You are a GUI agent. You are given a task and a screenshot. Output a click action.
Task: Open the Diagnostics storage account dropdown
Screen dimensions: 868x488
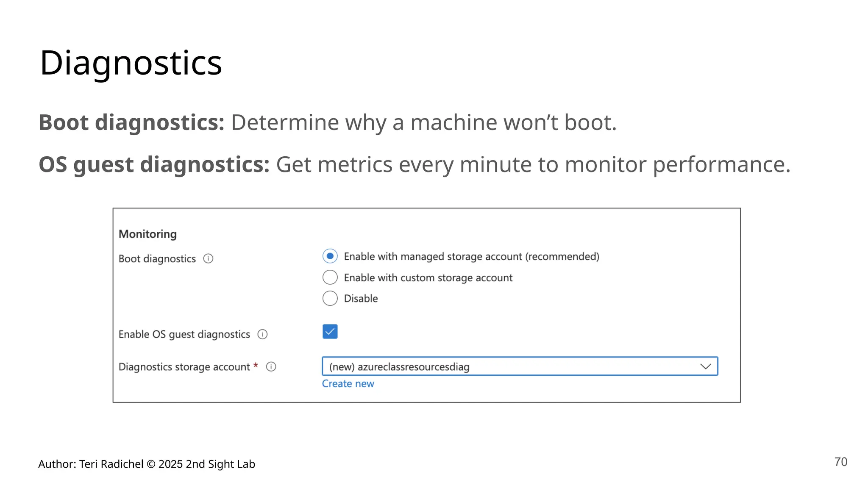coord(520,366)
